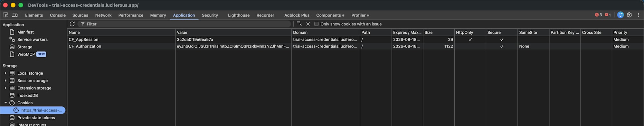The height and width of the screenshot is (126, 644).
Task: Open Service workers in sidebar
Action: (x=32, y=39)
